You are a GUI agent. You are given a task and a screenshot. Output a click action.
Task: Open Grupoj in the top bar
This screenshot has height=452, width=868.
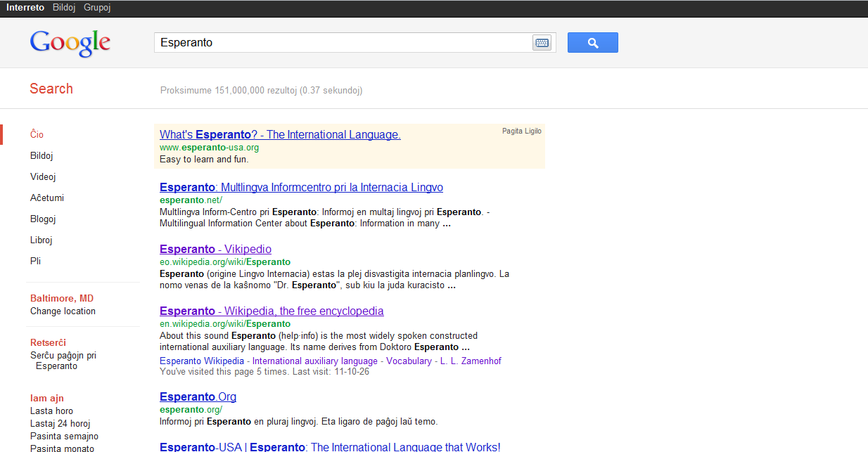97,8
